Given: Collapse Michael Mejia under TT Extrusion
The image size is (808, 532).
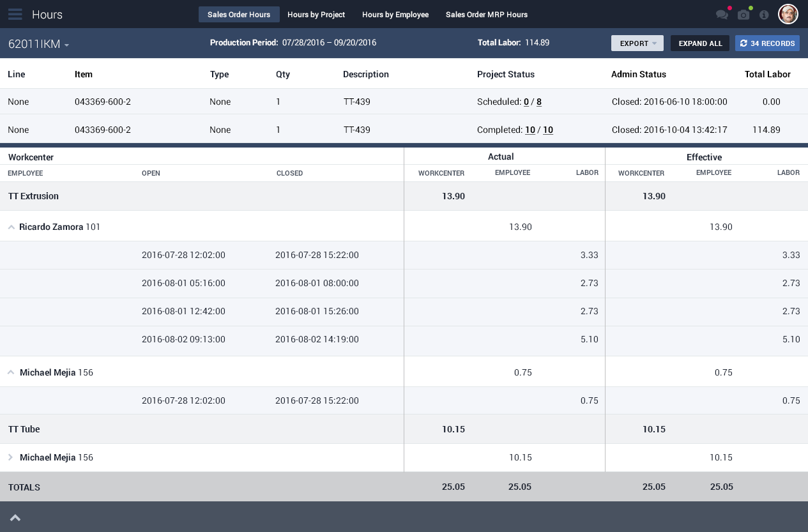Looking at the screenshot, I should (x=11, y=372).
